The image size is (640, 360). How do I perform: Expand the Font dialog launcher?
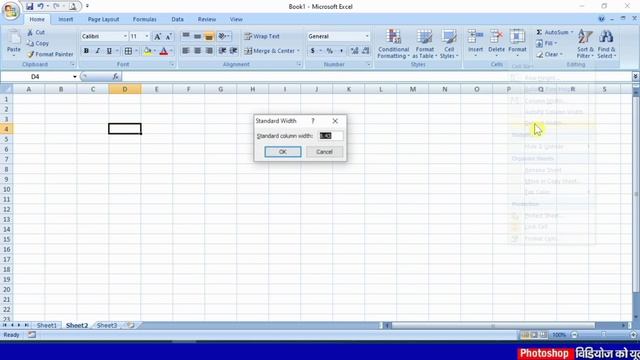click(x=172, y=64)
